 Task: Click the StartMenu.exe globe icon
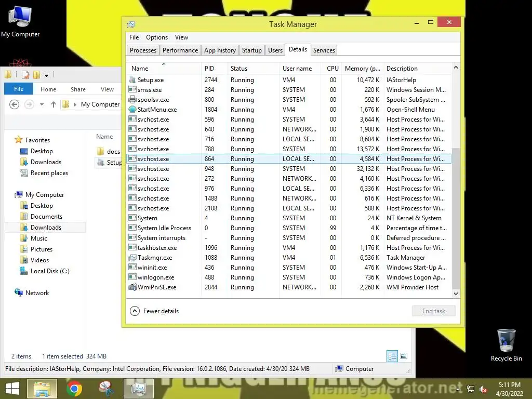pyautogui.click(x=132, y=109)
